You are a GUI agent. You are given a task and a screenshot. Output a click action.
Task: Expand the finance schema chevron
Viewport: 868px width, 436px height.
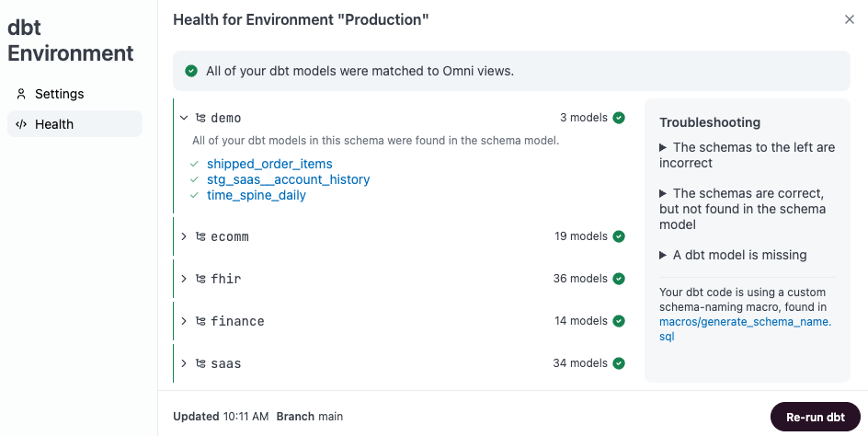pyautogui.click(x=184, y=321)
